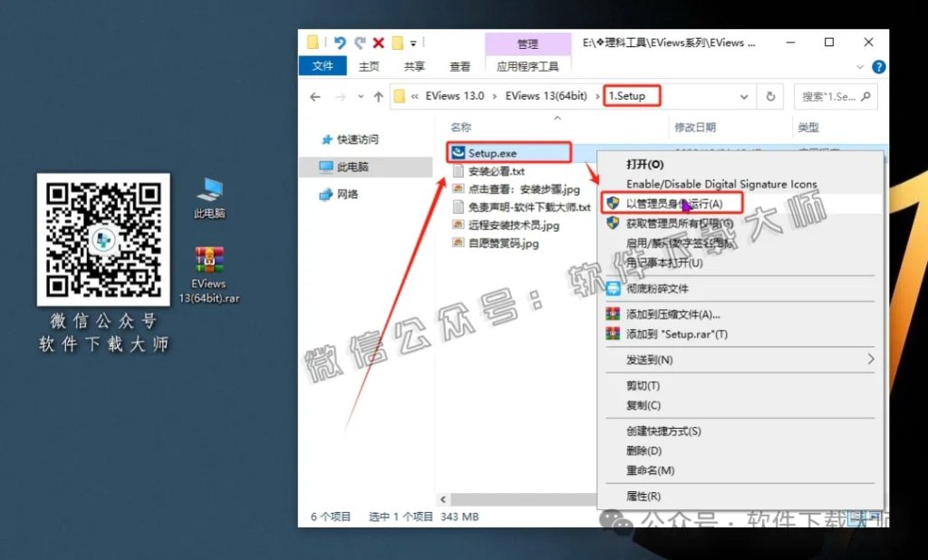The width and height of the screenshot is (928, 560).
Task: Click the refresh icon beside the address bar
Action: point(768,95)
